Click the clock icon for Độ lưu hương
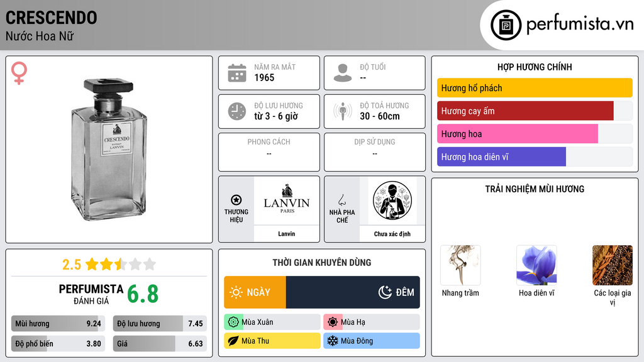644x362 pixels. coord(237,111)
